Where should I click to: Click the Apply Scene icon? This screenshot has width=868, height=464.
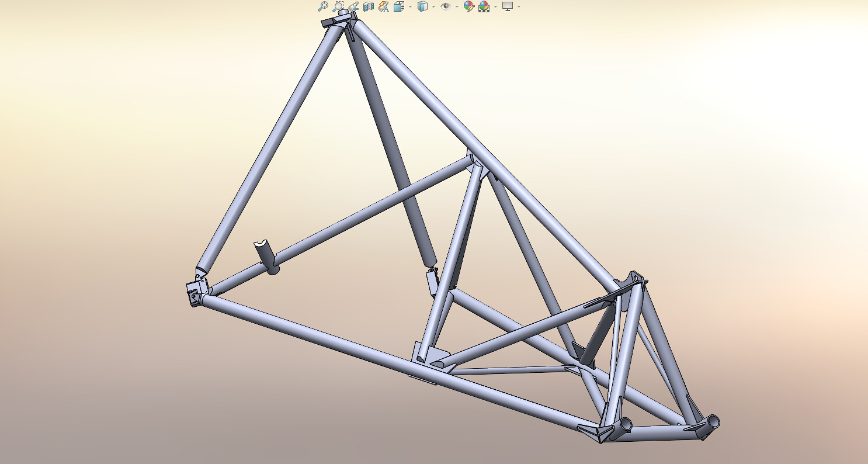point(484,6)
